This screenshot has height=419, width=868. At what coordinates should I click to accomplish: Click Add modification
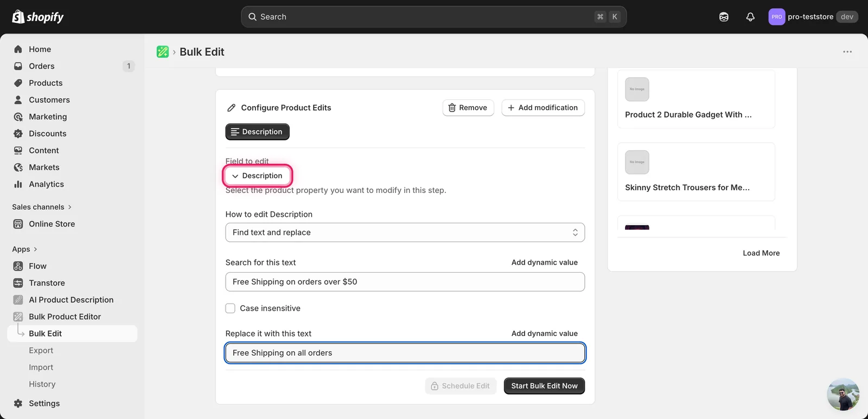tap(543, 108)
